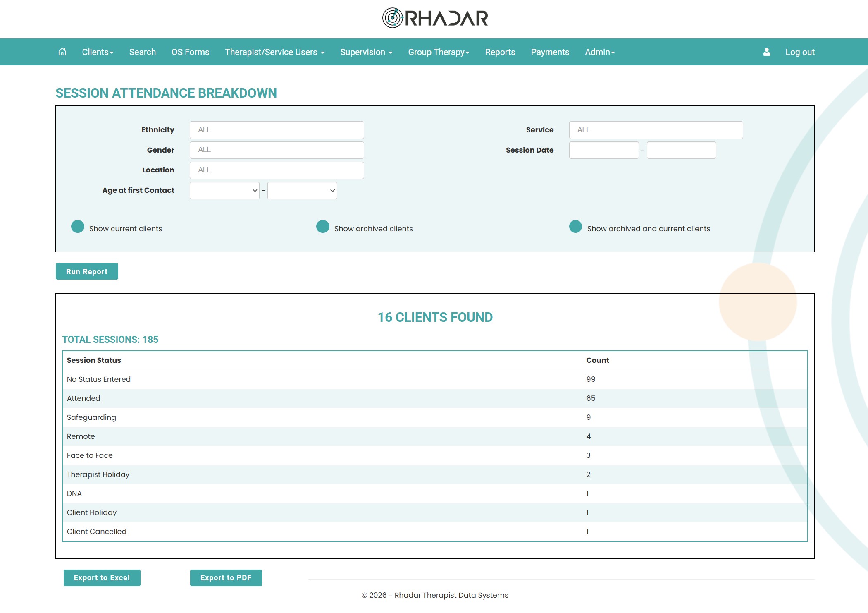Click the count 65 for Attended
This screenshot has width=868, height=613.
pyautogui.click(x=591, y=398)
